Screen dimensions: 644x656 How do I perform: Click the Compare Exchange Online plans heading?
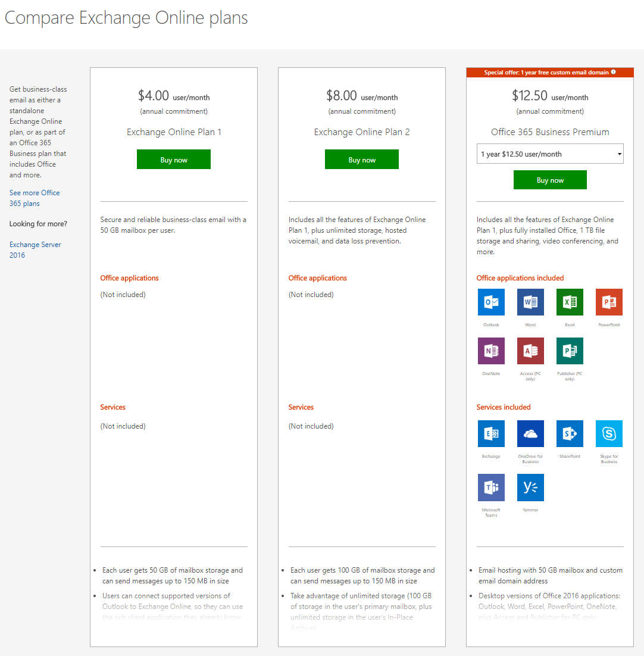point(126,18)
